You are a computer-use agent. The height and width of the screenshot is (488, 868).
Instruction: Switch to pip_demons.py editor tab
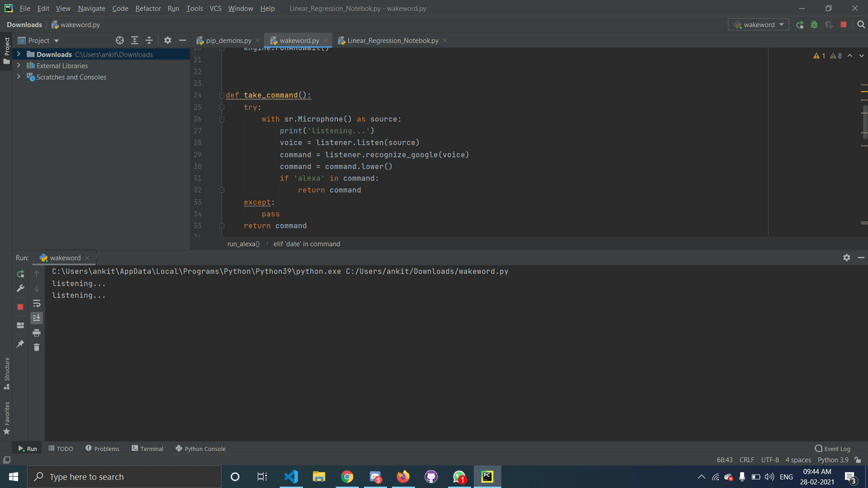tap(228, 40)
